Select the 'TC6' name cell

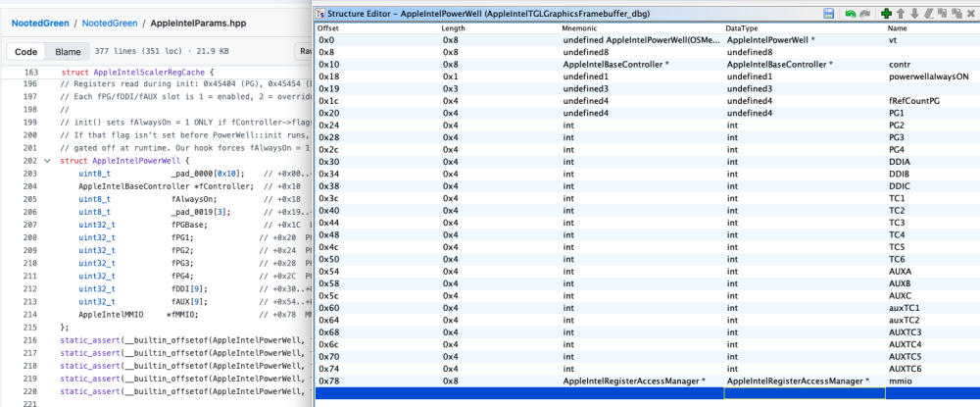click(x=896, y=260)
